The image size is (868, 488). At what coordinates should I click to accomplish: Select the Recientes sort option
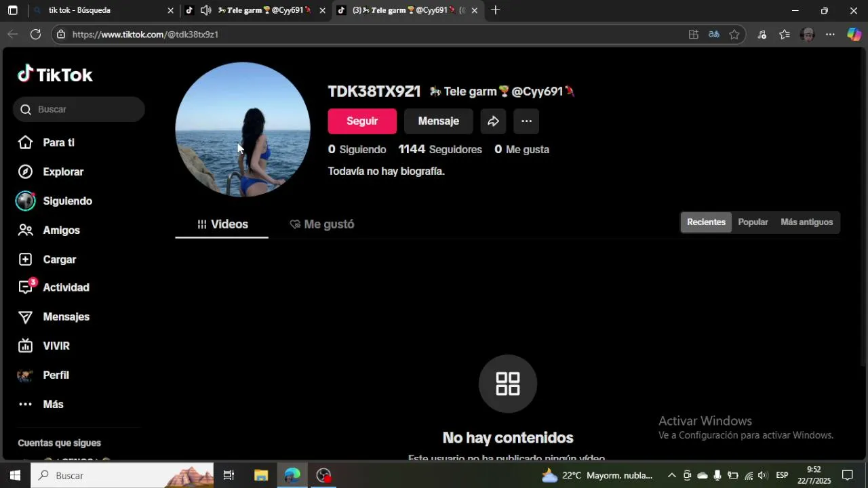[706, 222]
